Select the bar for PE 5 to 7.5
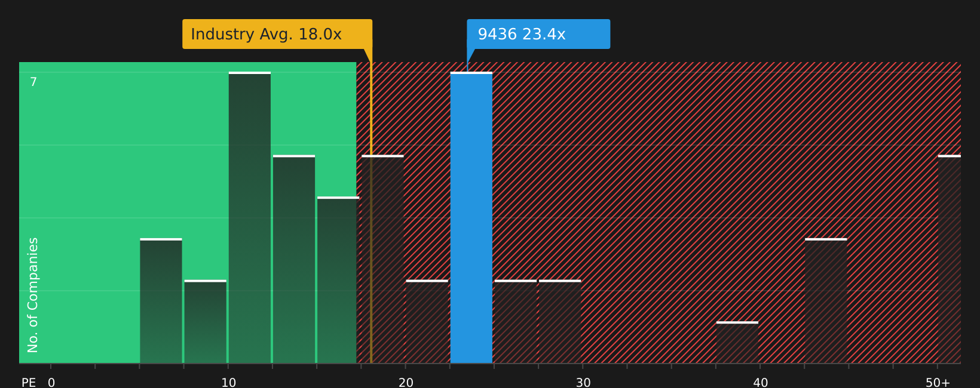The width and height of the screenshot is (980, 388). tap(161, 301)
